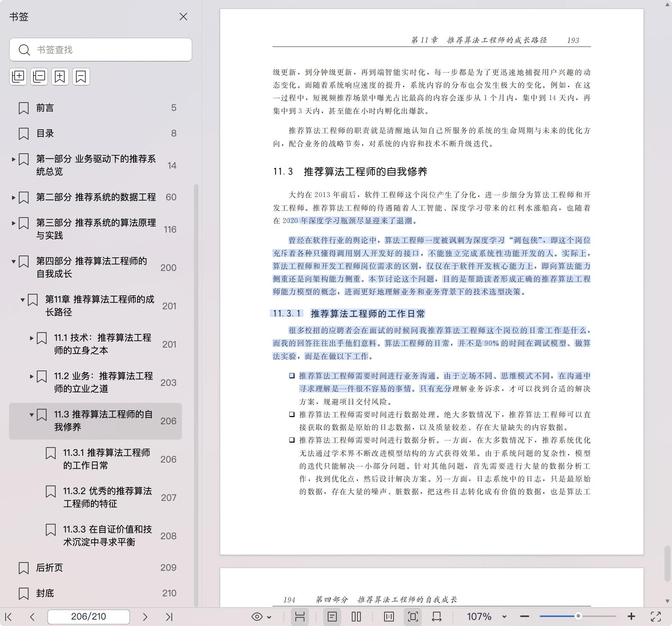Click 107% zoom value text
Viewport: 672px width, 626px height.
point(479,617)
